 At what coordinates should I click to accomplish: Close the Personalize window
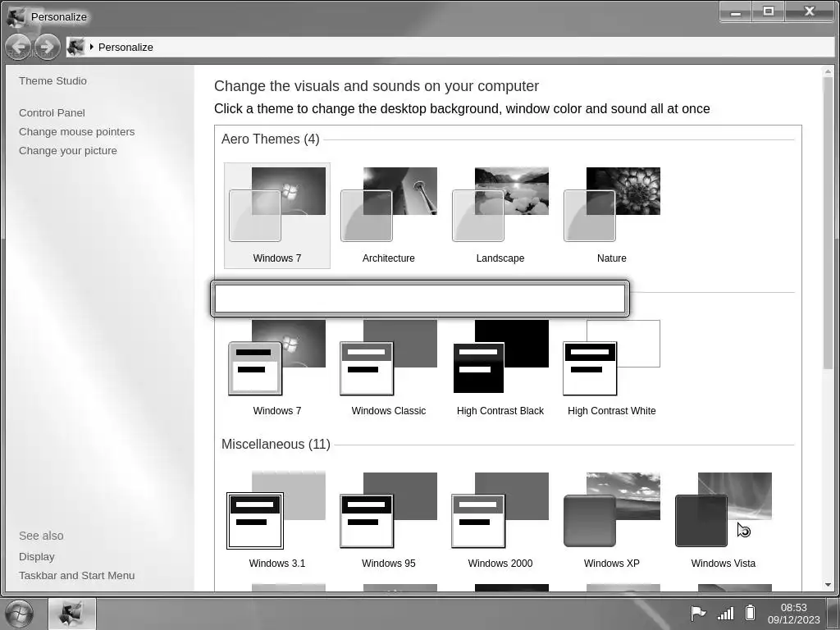pyautogui.click(x=809, y=11)
